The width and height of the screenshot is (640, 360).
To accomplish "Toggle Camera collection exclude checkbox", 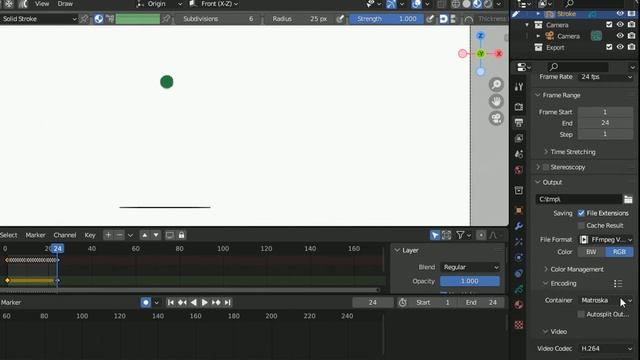I will (x=609, y=25).
